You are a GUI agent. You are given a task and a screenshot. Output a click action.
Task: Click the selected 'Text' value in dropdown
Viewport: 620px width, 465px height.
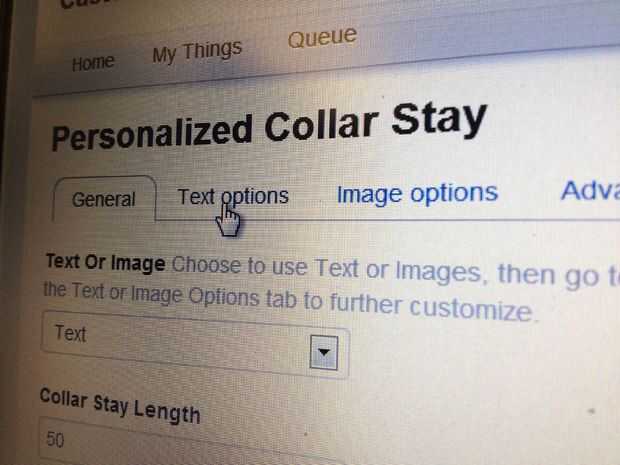pyautogui.click(x=70, y=333)
